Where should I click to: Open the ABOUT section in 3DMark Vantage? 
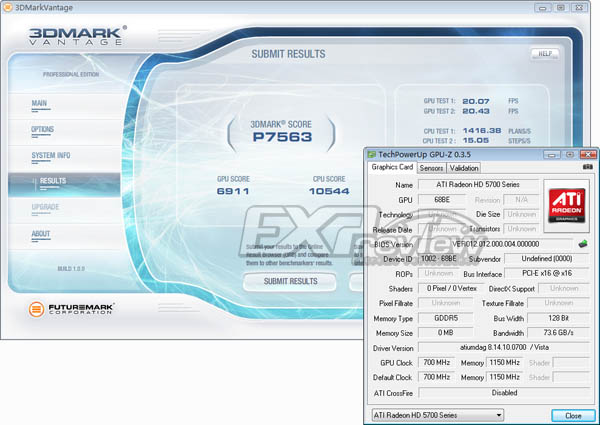(x=41, y=234)
